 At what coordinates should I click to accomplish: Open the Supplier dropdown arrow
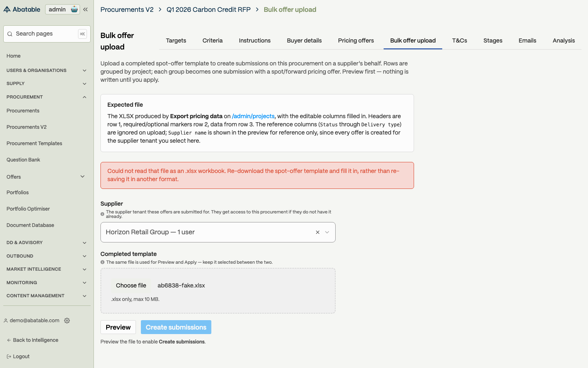[327, 232]
